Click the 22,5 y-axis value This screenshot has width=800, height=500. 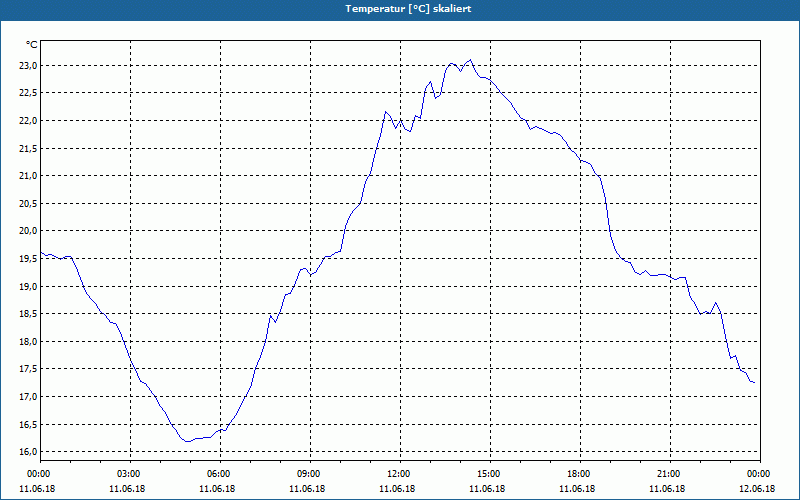29,93
